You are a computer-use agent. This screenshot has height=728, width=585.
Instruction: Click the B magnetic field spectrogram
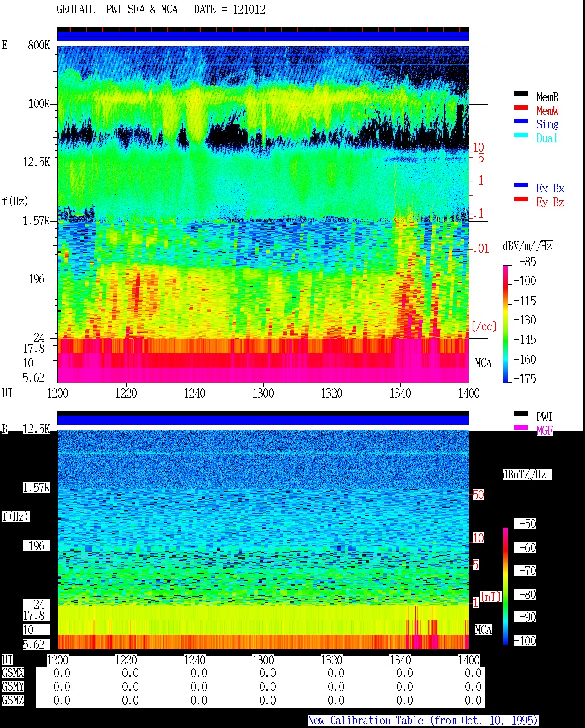coord(263,540)
